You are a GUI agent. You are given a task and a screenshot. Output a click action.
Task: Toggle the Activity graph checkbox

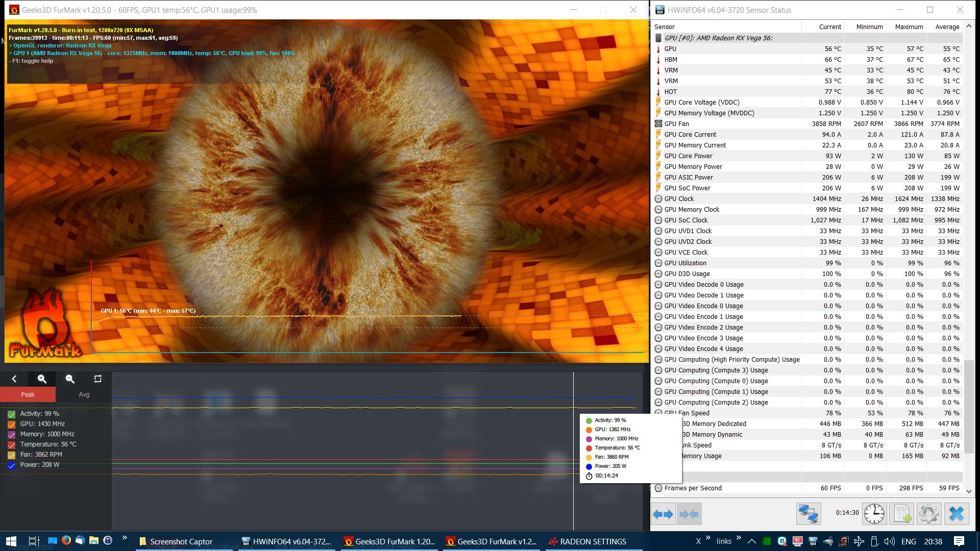(11, 414)
